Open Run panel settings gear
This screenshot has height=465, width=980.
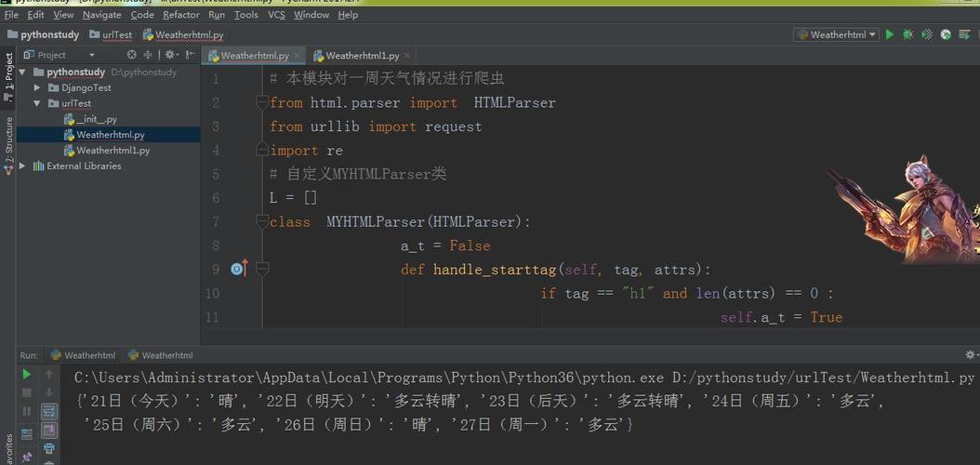972,355
